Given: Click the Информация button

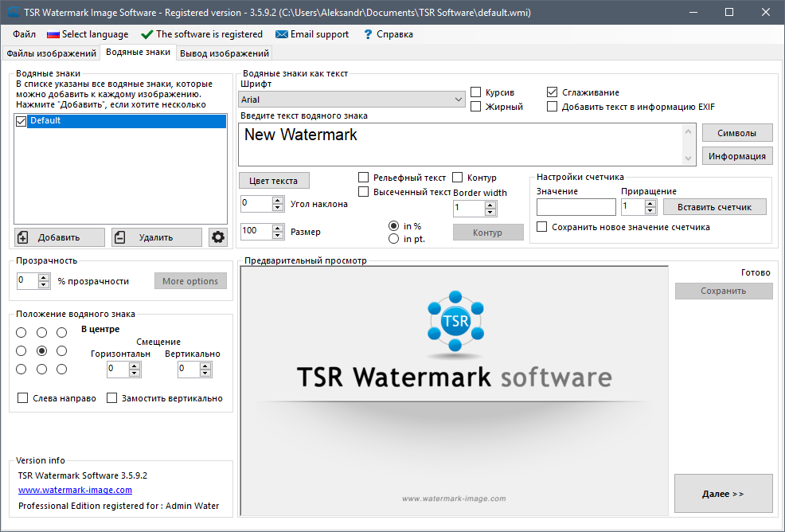Looking at the screenshot, I should click(737, 156).
